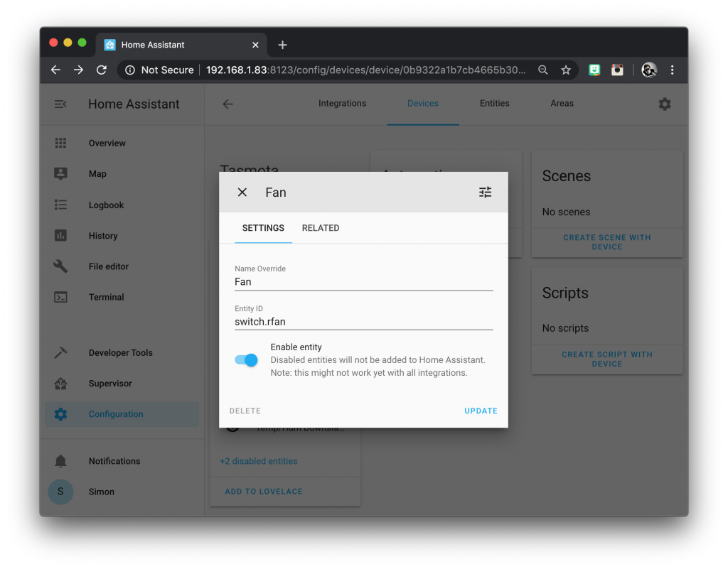Screen dimensions: 728x569
Task: Click the Entity ID input field
Action: 363,321
